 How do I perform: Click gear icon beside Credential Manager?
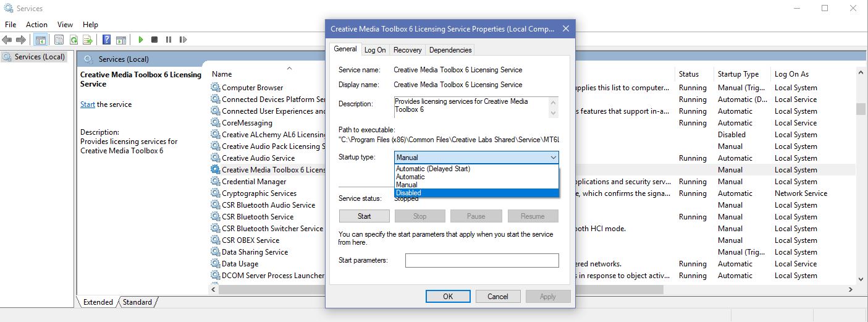pyautogui.click(x=215, y=182)
